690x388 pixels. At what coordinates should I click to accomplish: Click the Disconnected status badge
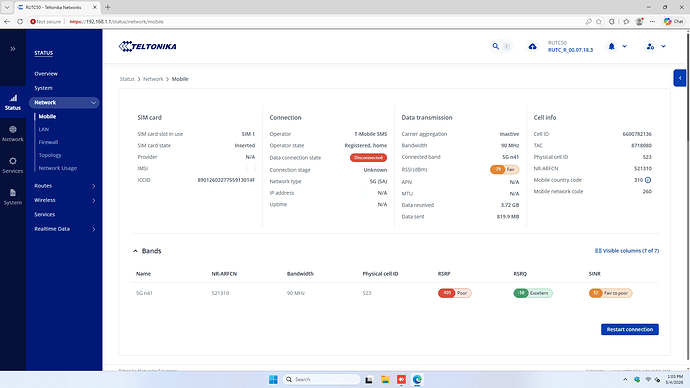tap(368, 157)
